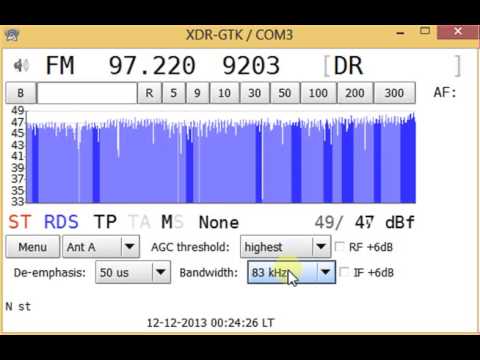This screenshot has width=480, height=360.
Task: Close the XDR-GTK window
Action: (458, 32)
